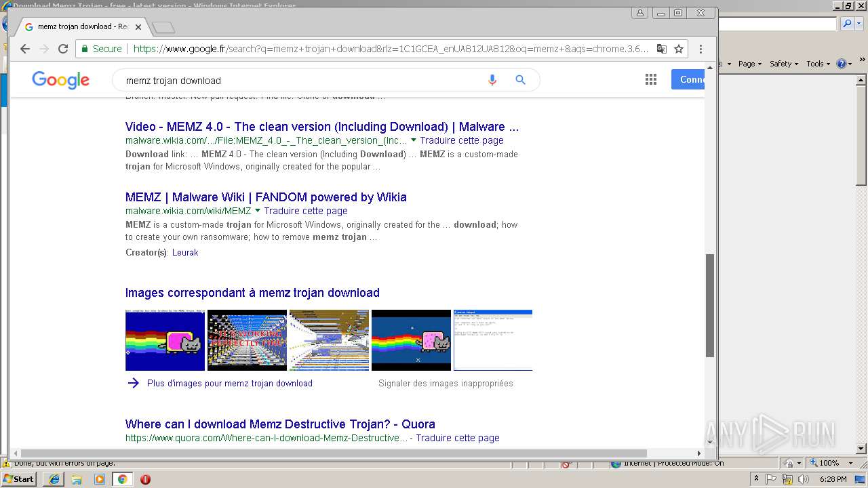868x488 pixels.
Task: Open the Google apps grid
Action: pyautogui.click(x=651, y=80)
